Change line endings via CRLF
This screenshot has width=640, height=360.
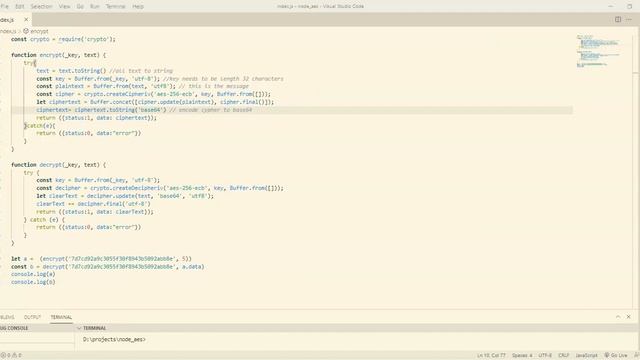[x=564, y=356]
